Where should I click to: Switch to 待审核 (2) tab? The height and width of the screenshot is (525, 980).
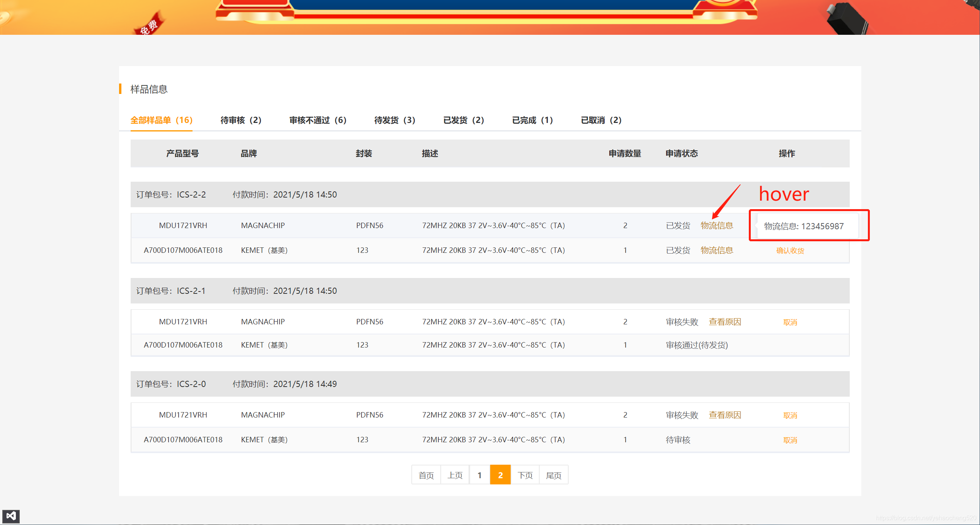(x=240, y=120)
